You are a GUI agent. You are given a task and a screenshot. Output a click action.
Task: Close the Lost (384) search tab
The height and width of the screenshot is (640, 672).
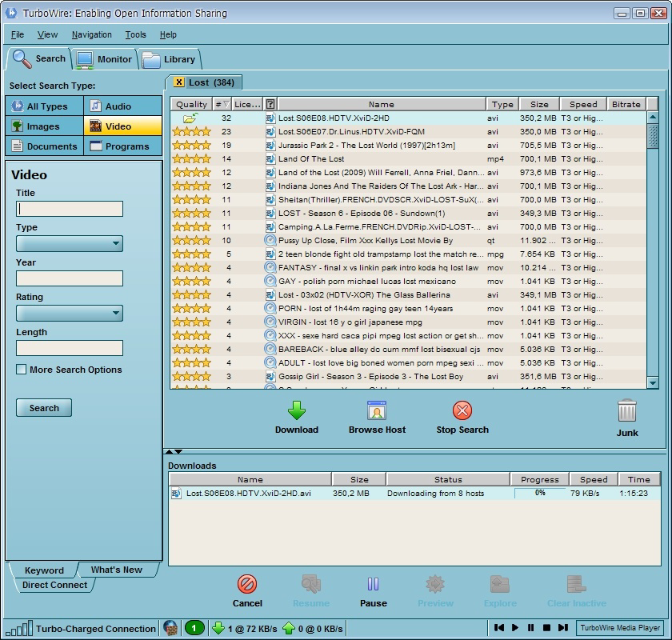point(179,82)
